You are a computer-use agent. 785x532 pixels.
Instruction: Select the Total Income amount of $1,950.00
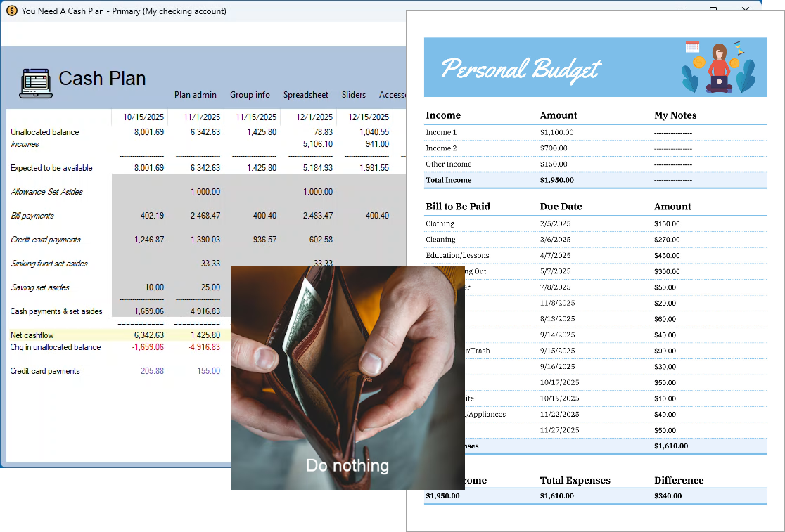pos(559,180)
